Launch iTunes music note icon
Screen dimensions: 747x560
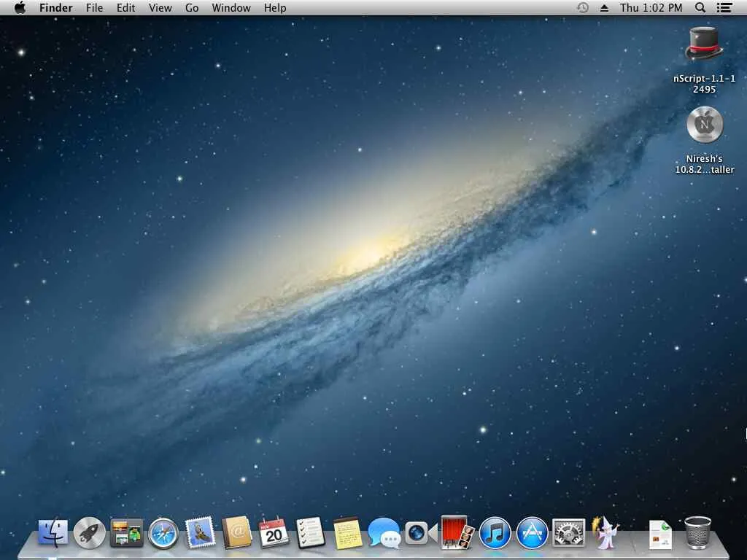click(x=495, y=533)
